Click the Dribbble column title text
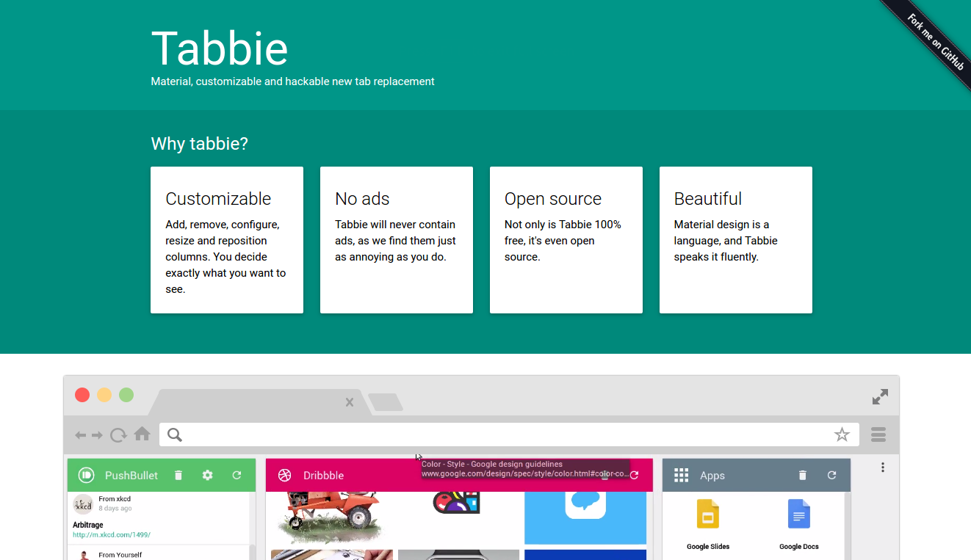 324,476
